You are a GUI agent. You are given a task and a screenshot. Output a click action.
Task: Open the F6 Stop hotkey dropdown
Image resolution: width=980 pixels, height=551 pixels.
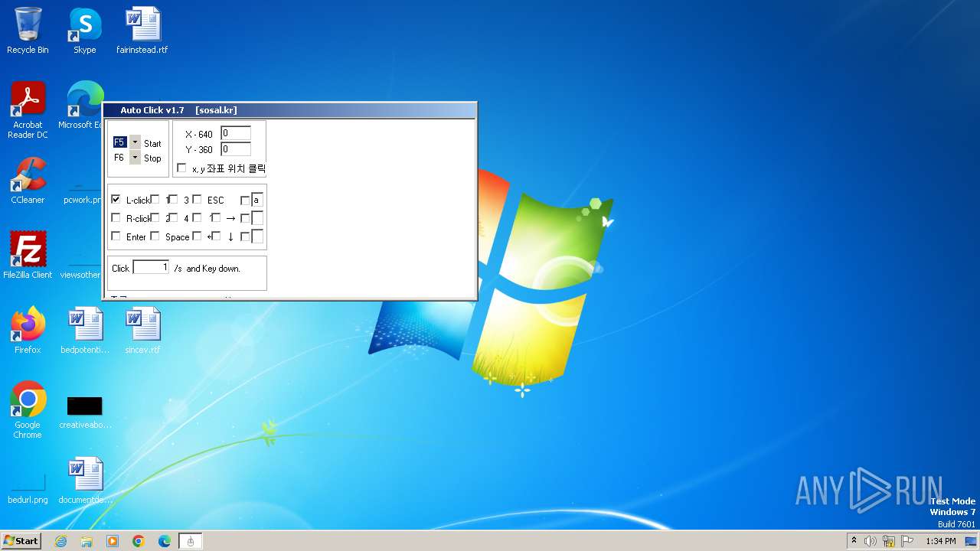tap(135, 158)
